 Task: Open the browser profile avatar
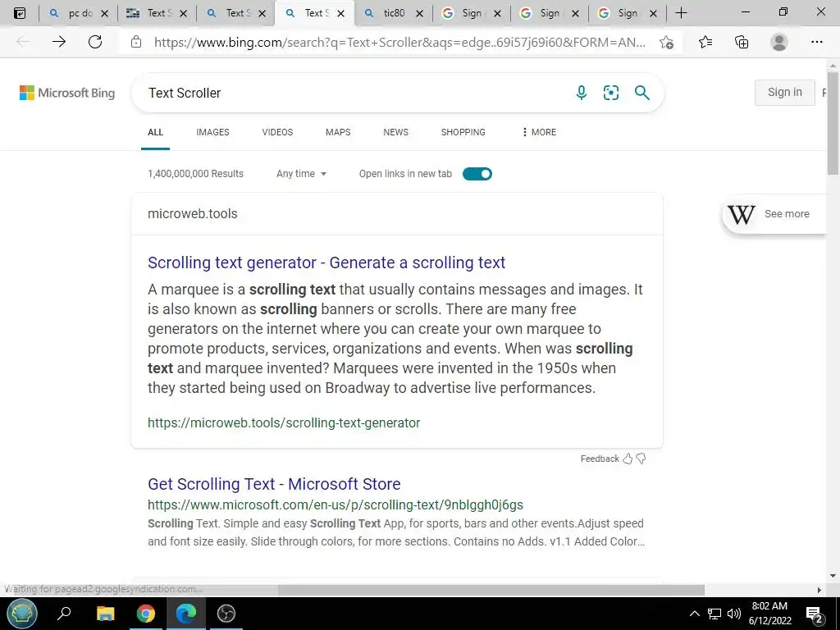(779, 42)
